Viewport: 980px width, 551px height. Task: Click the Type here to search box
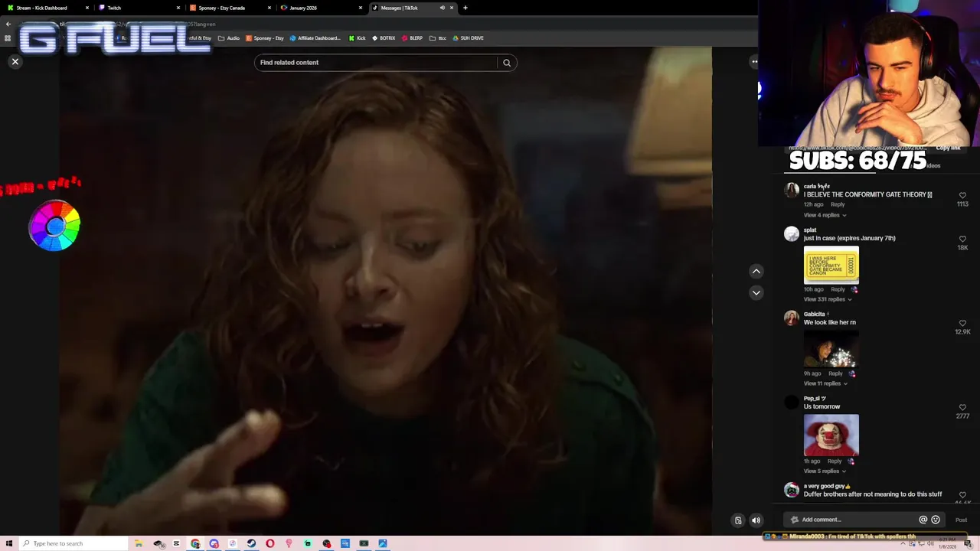[73, 543]
